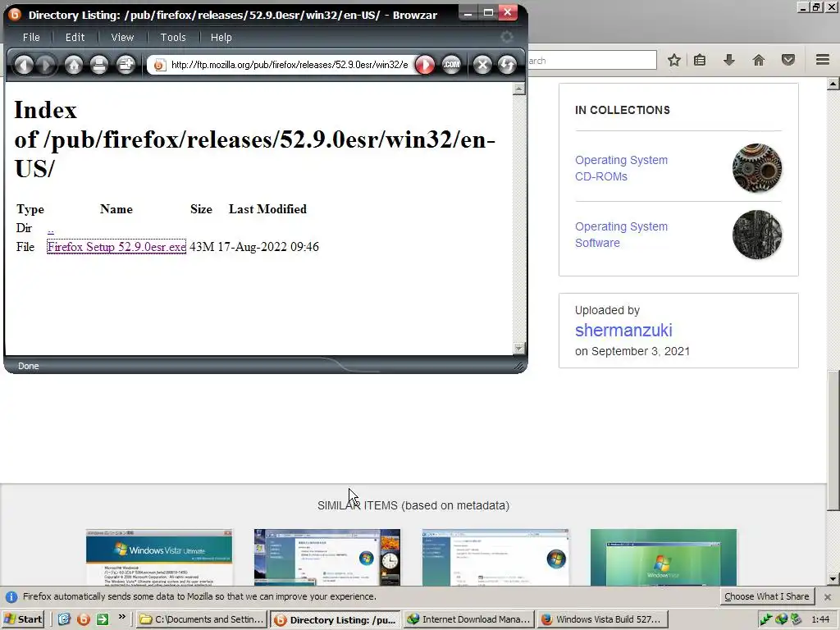Image resolution: width=840 pixels, height=630 pixels.
Task: Click the gears thumbnail for Operating System CD-ROMs
Action: tap(757, 168)
